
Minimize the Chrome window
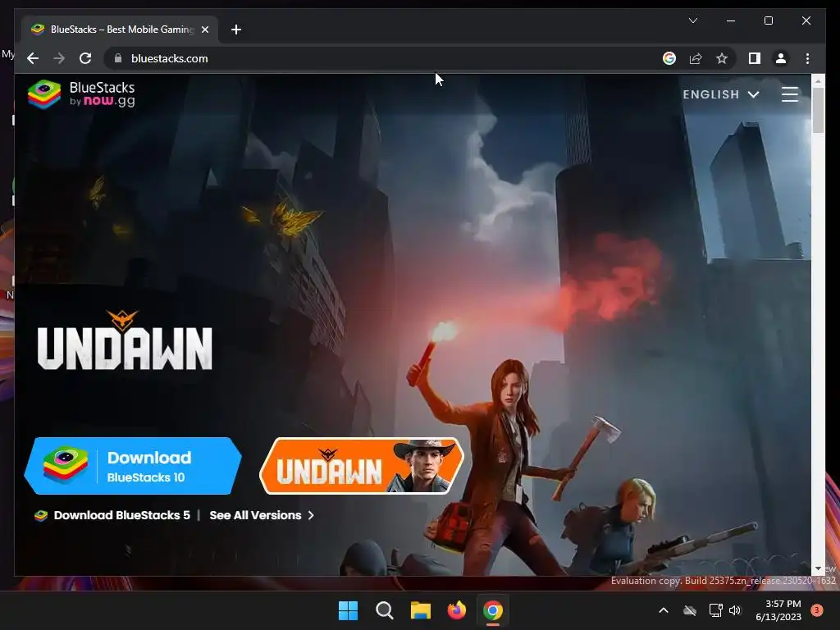(731, 21)
